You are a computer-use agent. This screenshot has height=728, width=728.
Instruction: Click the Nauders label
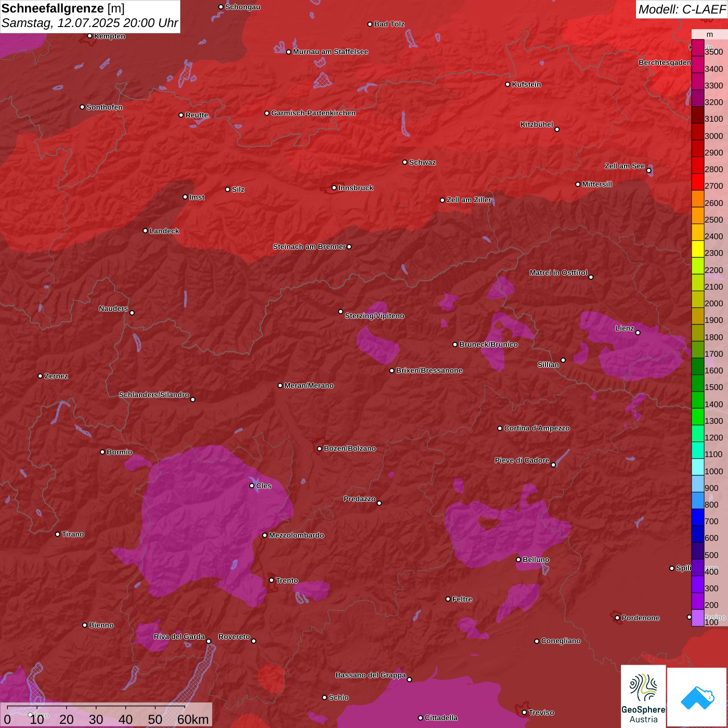pyautogui.click(x=113, y=308)
